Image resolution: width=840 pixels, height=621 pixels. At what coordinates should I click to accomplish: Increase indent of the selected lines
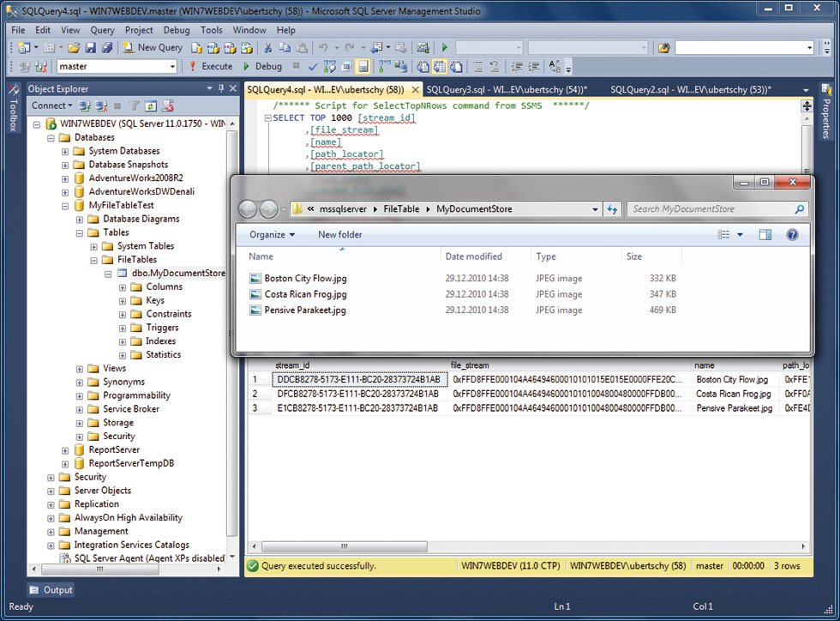pos(533,67)
